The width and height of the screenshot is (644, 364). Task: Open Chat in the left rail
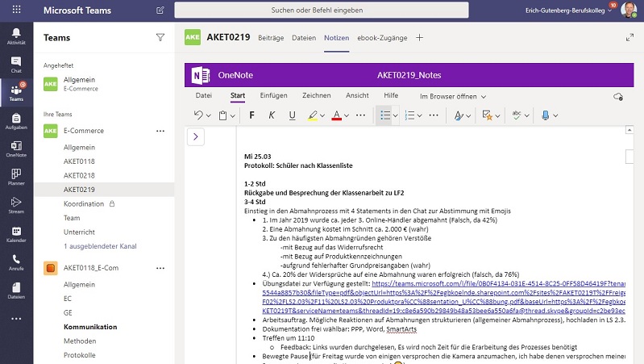(16, 65)
